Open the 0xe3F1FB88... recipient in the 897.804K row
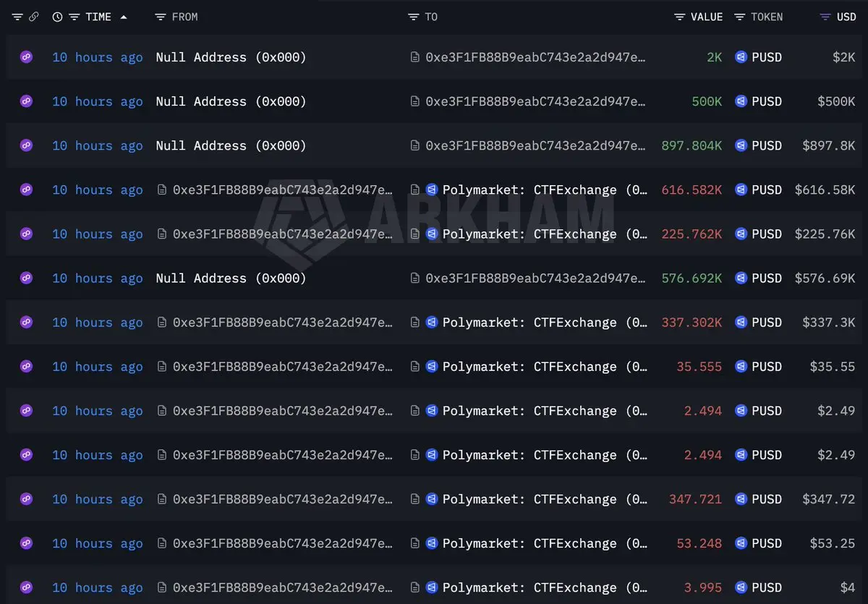The width and height of the screenshot is (868, 604). tap(535, 145)
